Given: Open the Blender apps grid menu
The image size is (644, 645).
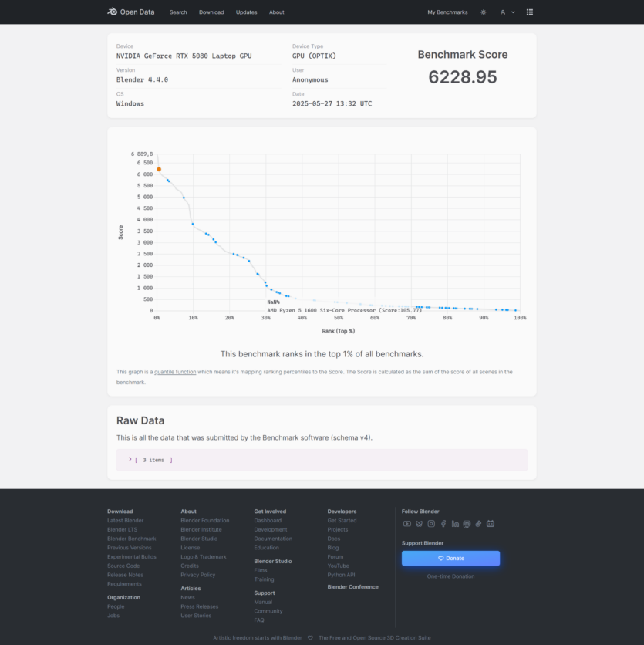Looking at the screenshot, I should click(x=530, y=12).
